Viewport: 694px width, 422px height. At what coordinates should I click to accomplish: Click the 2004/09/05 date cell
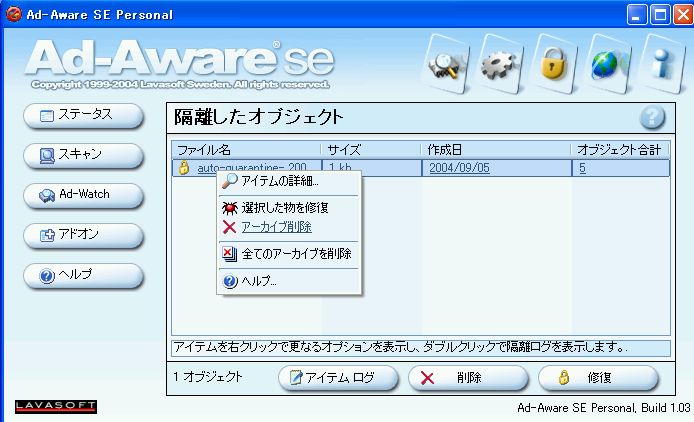tap(497, 168)
